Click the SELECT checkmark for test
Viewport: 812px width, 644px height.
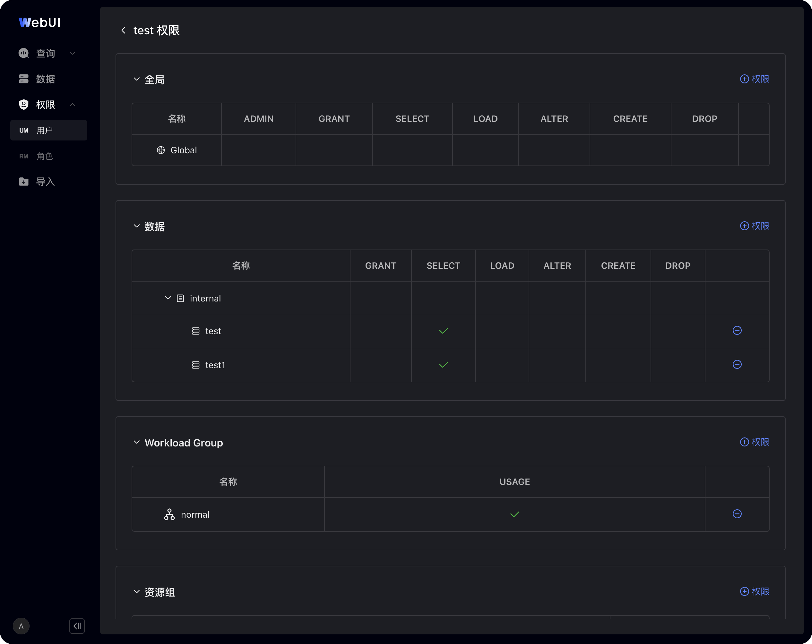point(443,331)
